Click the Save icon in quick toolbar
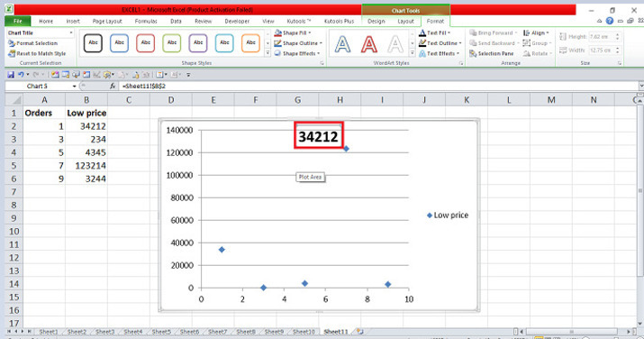The image size is (644, 339). 11,75
